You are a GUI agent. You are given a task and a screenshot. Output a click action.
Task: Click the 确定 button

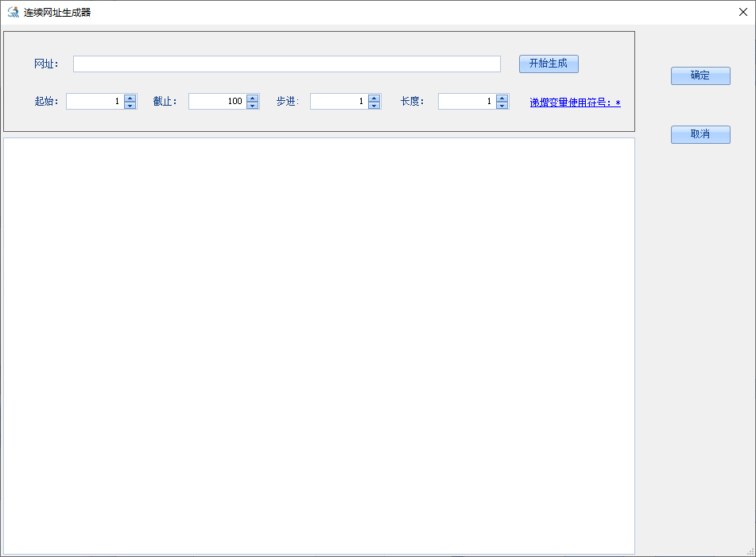tap(700, 75)
